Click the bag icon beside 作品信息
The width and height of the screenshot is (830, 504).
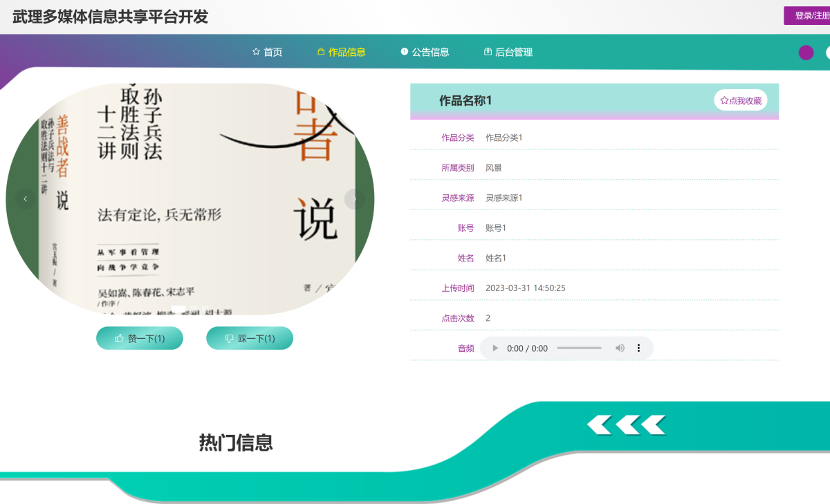(x=321, y=52)
